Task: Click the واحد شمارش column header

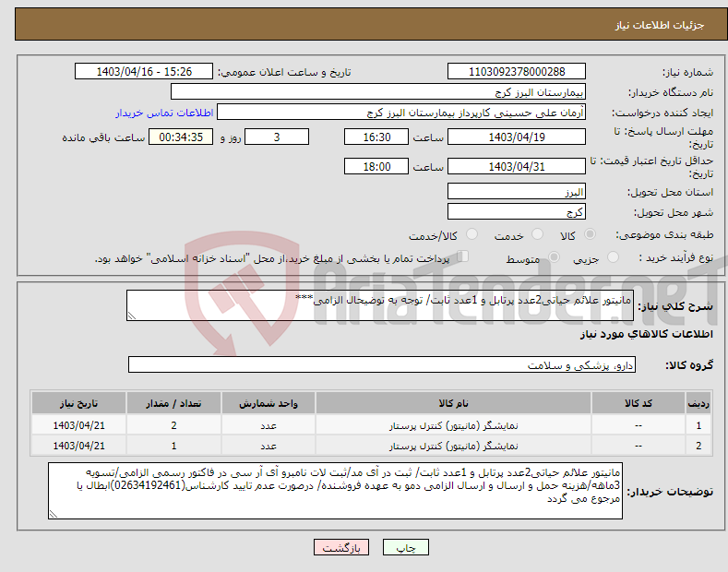Action: click(269, 403)
